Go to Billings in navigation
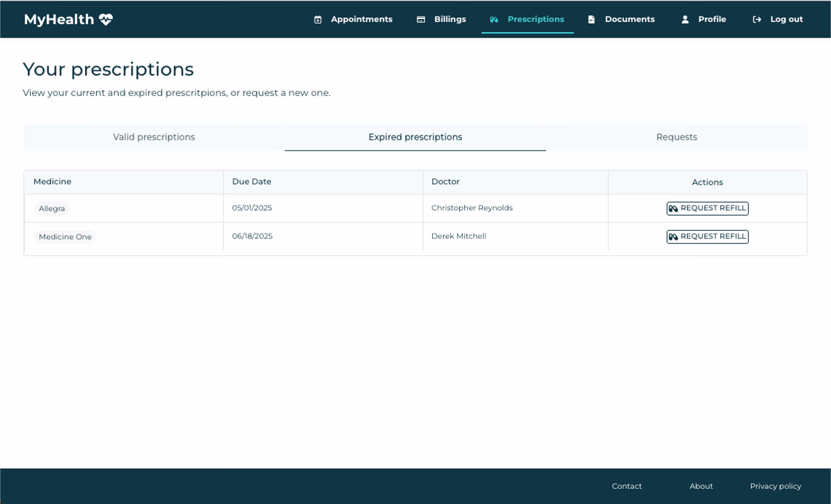Screen dimensions: 831x504 449,19
